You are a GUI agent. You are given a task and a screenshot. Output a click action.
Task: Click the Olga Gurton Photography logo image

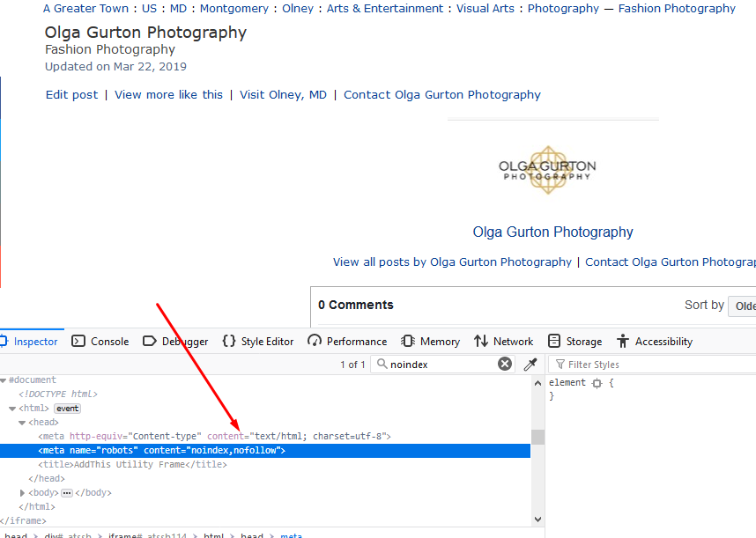(x=547, y=170)
